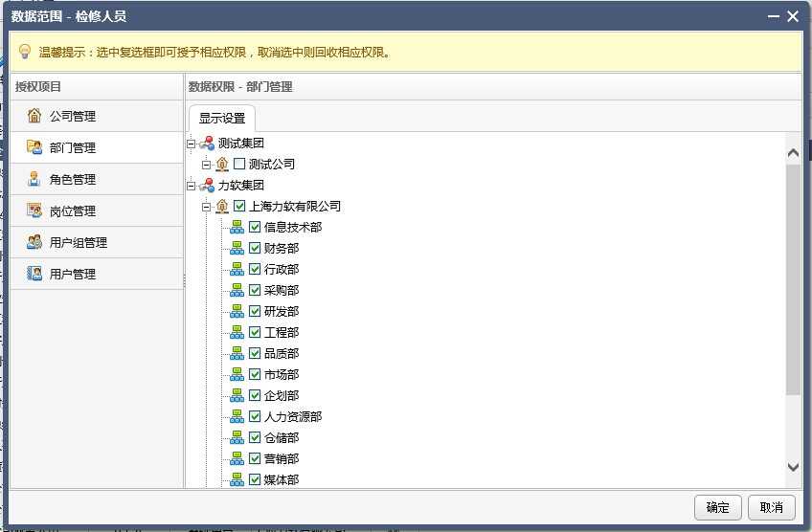Click the 测试集团 group node icon
This screenshot has width=812, height=532.
coord(207,143)
